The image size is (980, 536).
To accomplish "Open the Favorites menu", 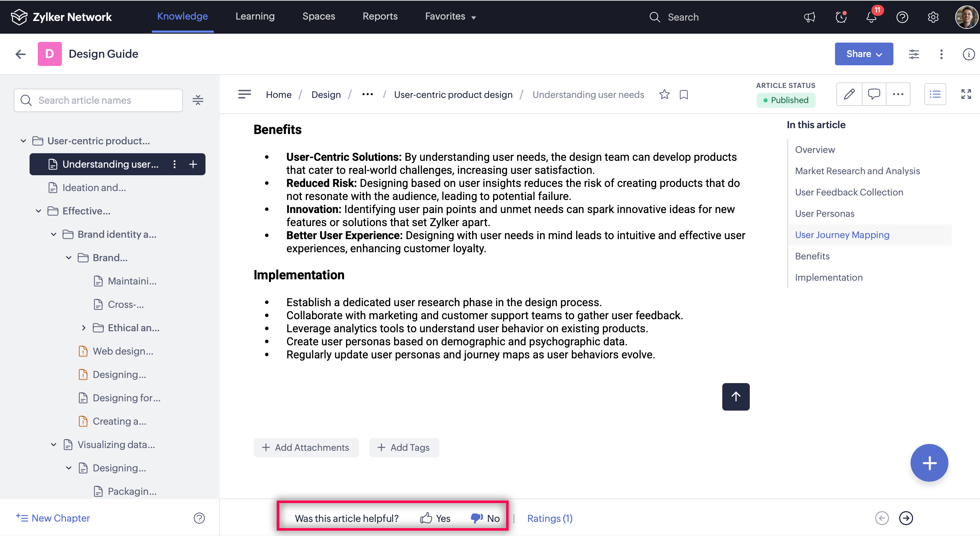I will [450, 16].
